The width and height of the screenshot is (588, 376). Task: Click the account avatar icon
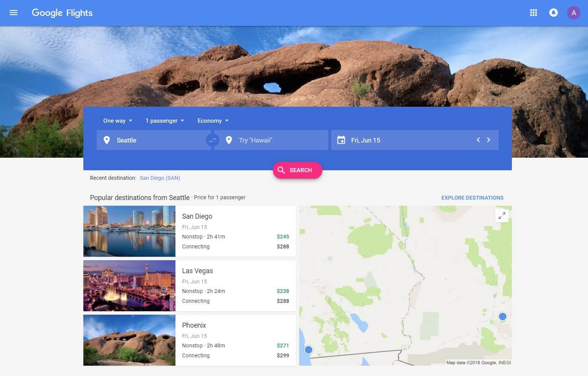574,13
